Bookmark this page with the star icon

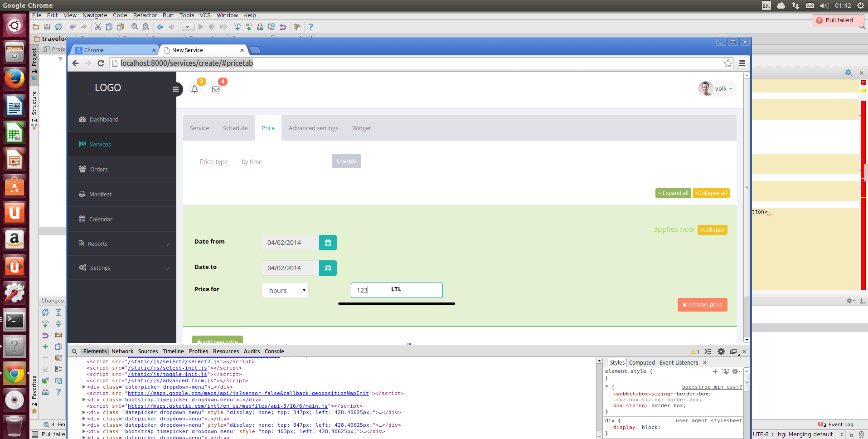click(x=728, y=63)
